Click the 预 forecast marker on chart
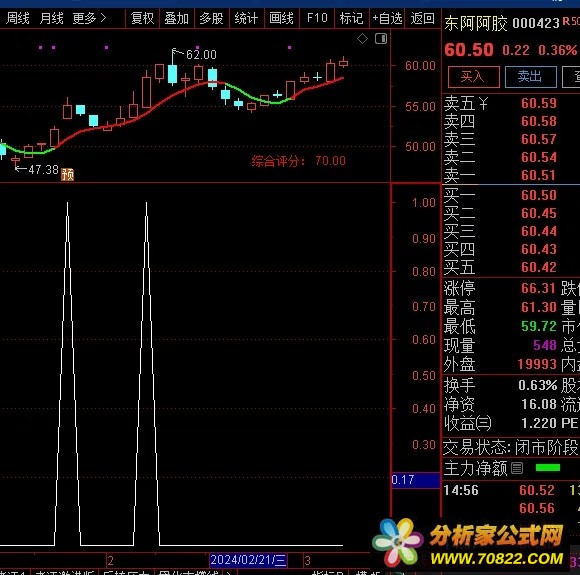580x575 pixels. (x=67, y=174)
